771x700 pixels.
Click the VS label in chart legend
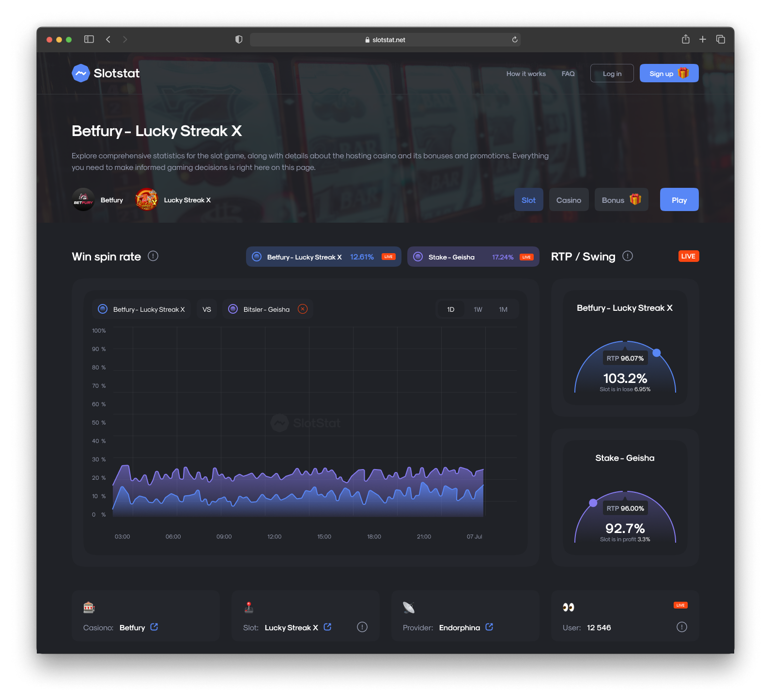coord(207,309)
